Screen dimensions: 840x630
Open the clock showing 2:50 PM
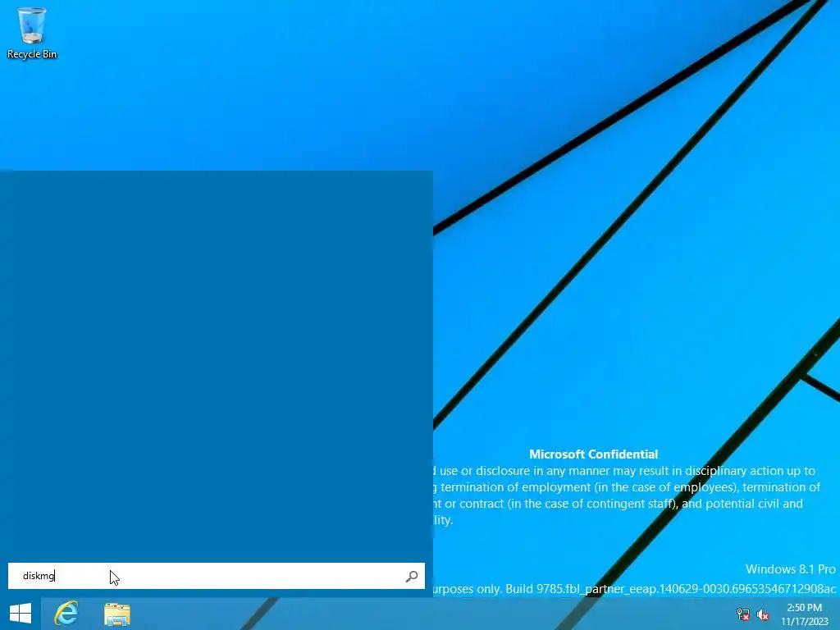click(804, 614)
